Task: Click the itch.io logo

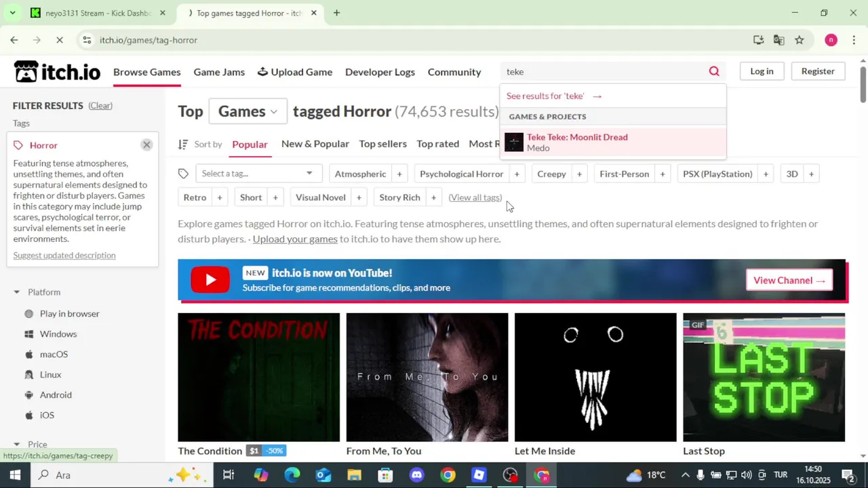Action: (x=58, y=72)
